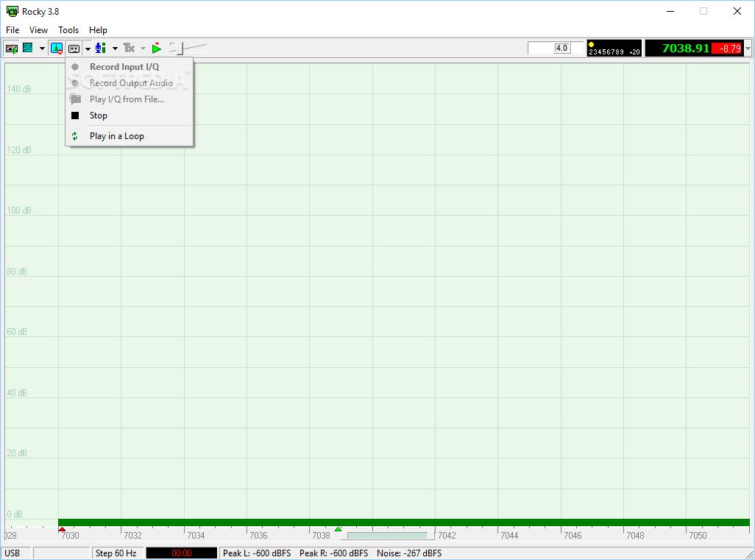
Task: Click the cassette recorder icon
Action: (74, 49)
